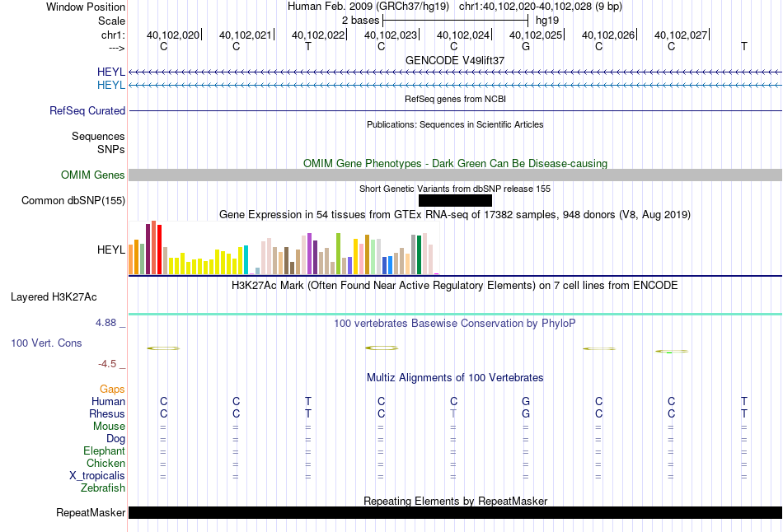Click coordinate label 40,102,022
Viewport: 783px width, 532px height.
click(x=318, y=35)
